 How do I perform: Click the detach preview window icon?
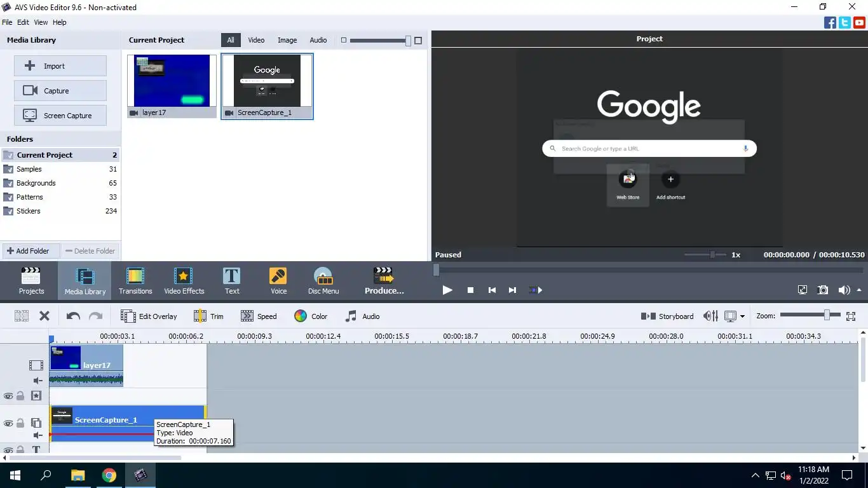click(803, 290)
